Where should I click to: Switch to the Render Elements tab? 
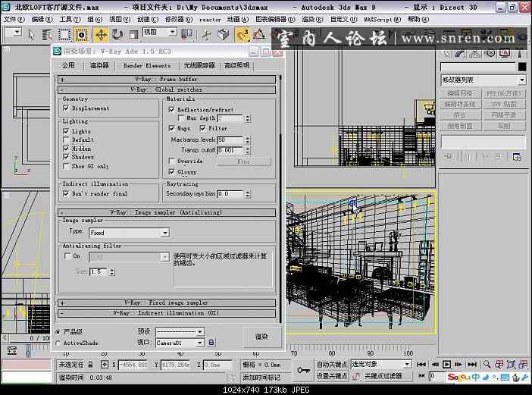[x=147, y=65]
